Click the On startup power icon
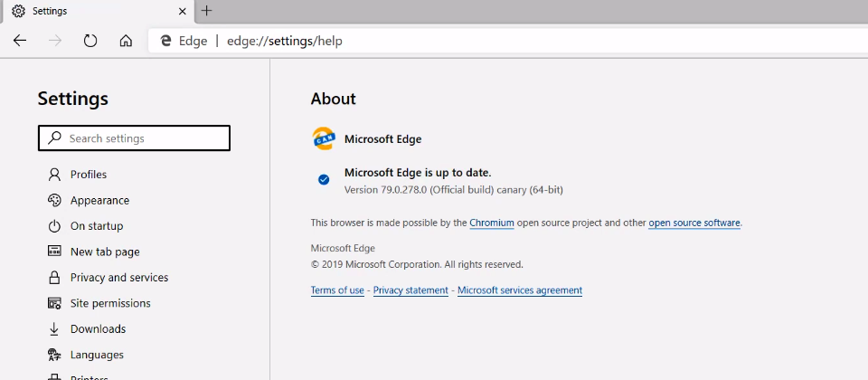868x380 pixels. [54, 226]
